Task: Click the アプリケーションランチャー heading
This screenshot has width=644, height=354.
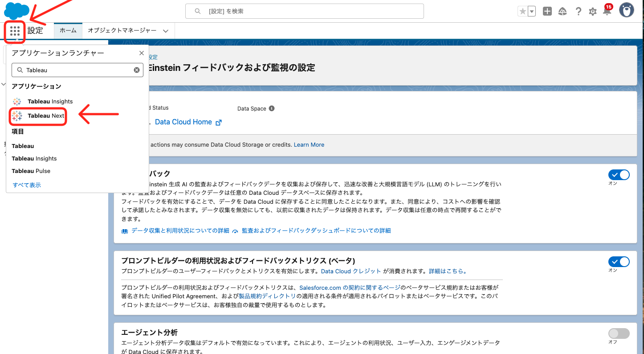Action: [x=58, y=54]
